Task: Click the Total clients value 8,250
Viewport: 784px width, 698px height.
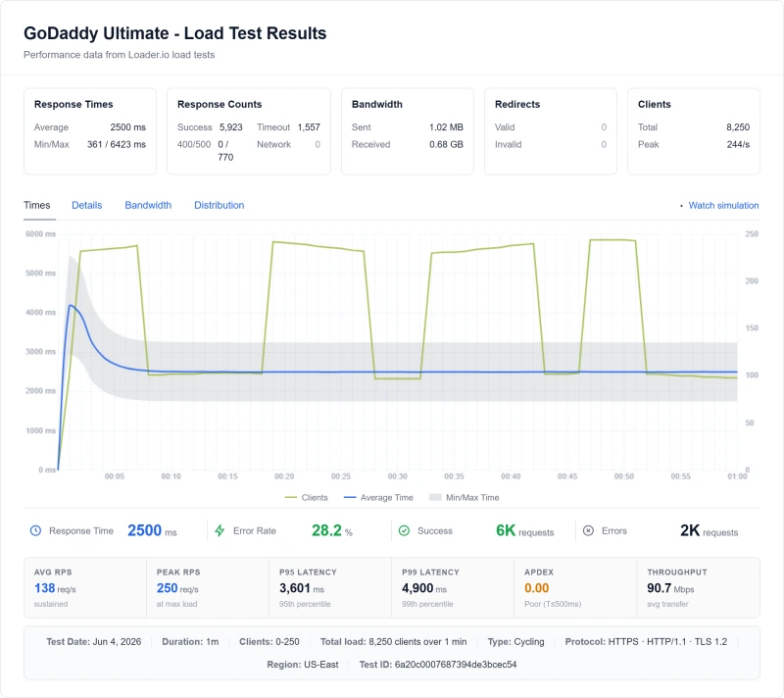Action: point(738,127)
